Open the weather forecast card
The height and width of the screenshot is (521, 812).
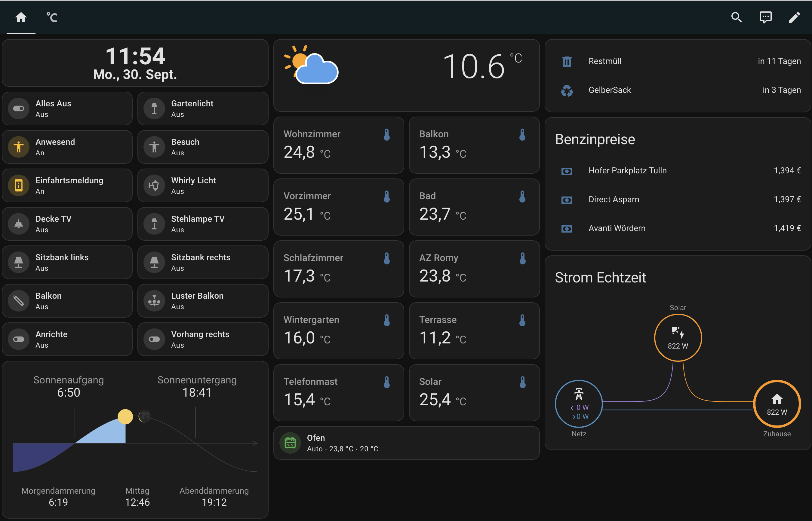[x=406, y=75]
